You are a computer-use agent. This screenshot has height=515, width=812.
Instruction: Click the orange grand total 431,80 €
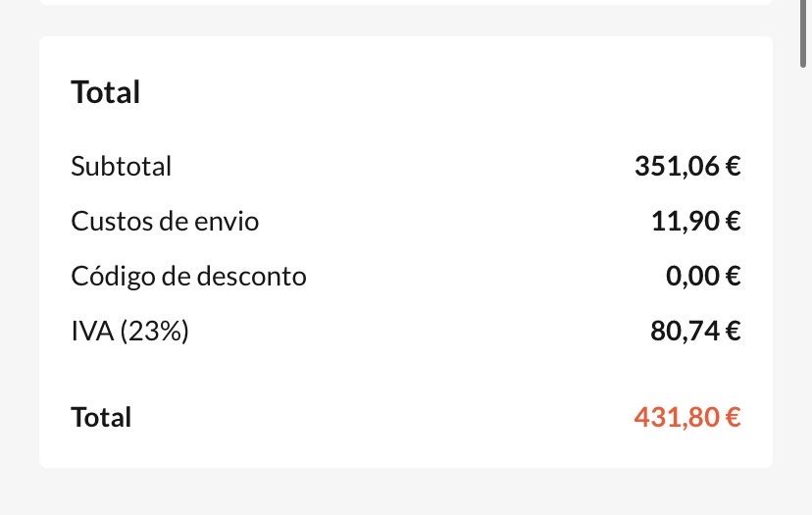686,418
